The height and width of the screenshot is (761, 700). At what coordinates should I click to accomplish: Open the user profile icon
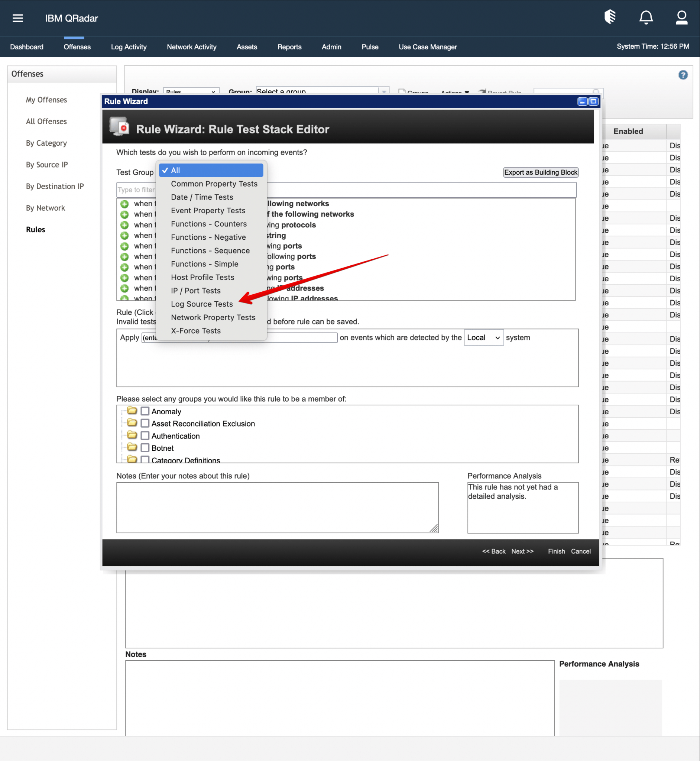(x=681, y=17)
